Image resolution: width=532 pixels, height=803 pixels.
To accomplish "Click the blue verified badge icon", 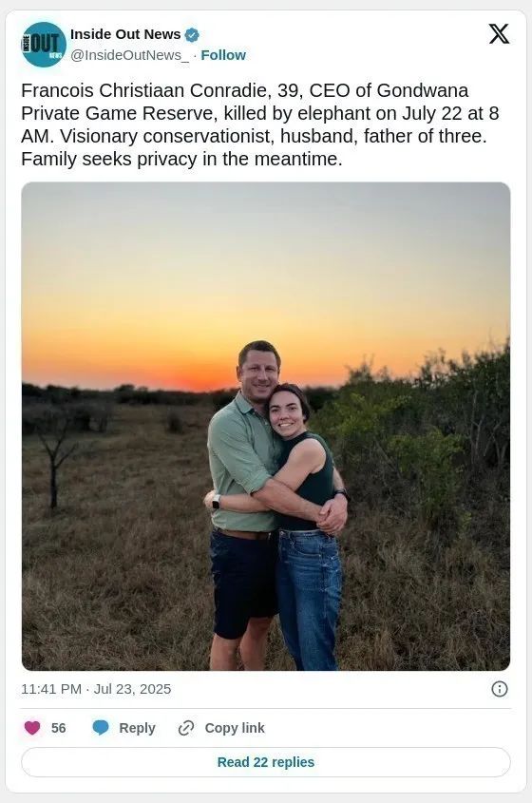I will (x=192, y=35).
